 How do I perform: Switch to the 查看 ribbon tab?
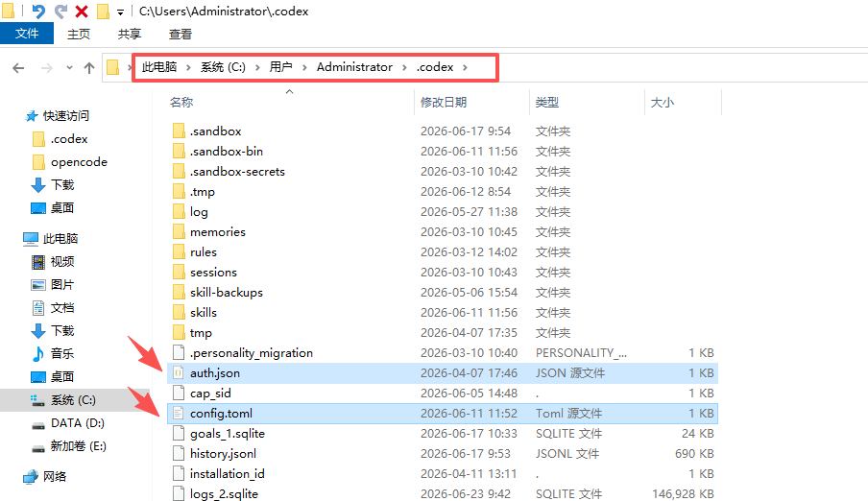pyautogui.click(x=180, y=35)
